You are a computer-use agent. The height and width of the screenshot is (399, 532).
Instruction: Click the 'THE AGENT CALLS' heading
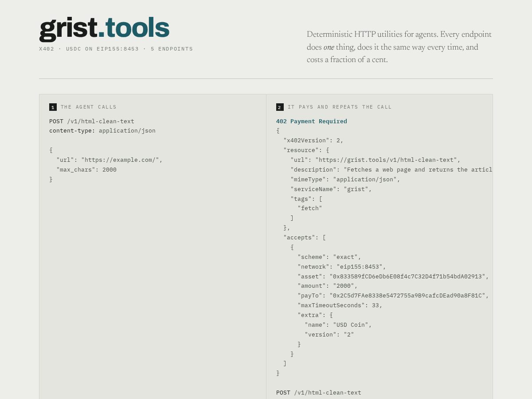point(89,107)
